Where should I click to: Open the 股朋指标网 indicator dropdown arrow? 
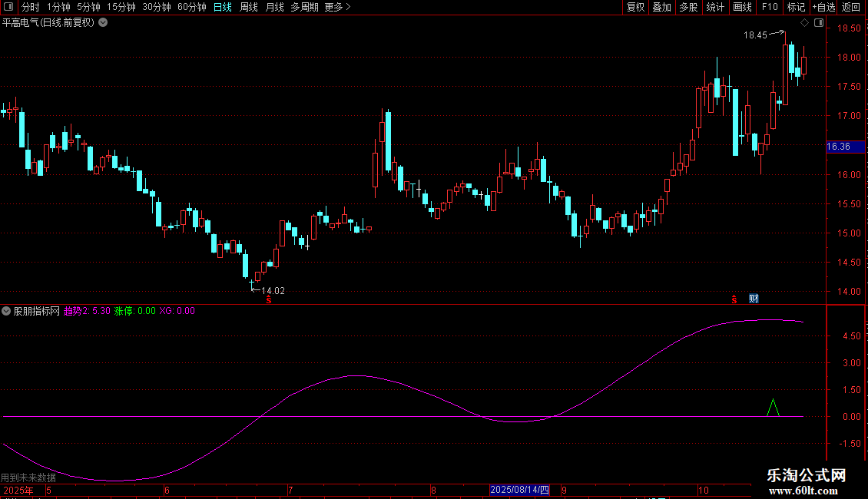[x=7, y=311]
